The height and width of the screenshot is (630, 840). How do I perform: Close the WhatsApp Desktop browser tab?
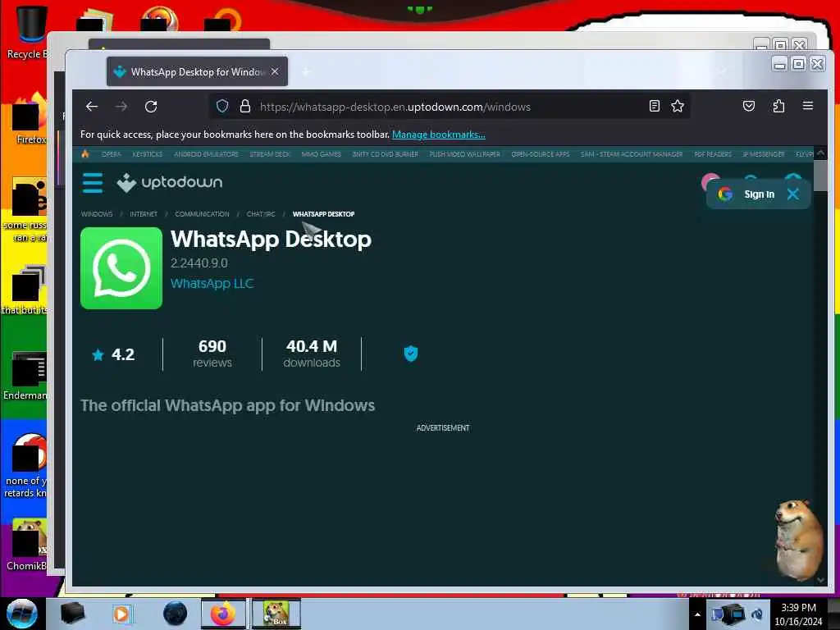[x=275, y=71]
